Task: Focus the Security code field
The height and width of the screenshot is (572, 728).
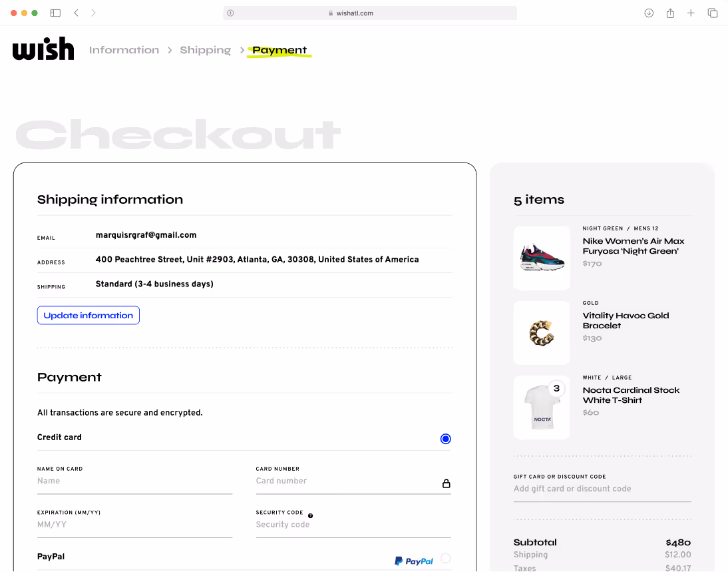Action: coord(353,525)
